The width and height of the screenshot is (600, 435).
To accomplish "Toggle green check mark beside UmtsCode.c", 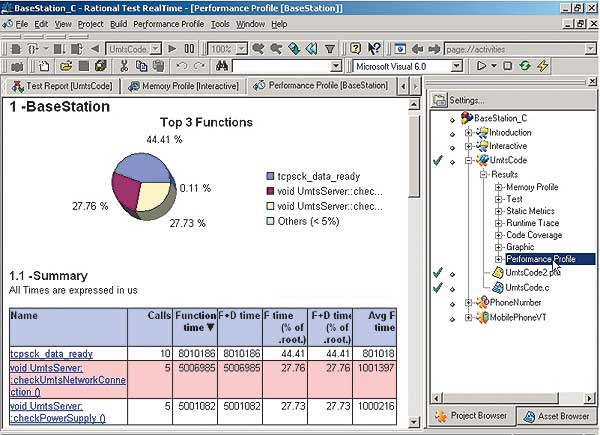I will [x=438, y=287].
